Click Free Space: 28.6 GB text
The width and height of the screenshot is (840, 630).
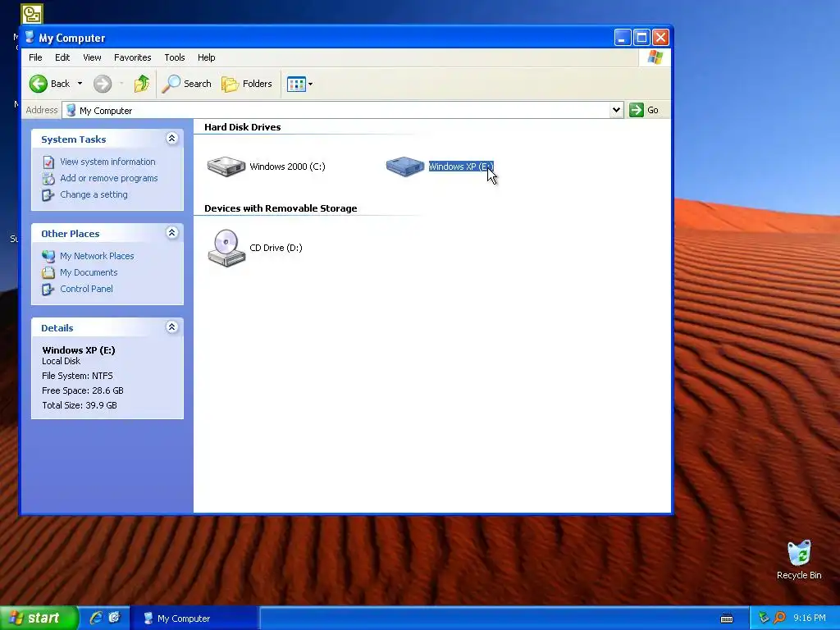(83, 390)
